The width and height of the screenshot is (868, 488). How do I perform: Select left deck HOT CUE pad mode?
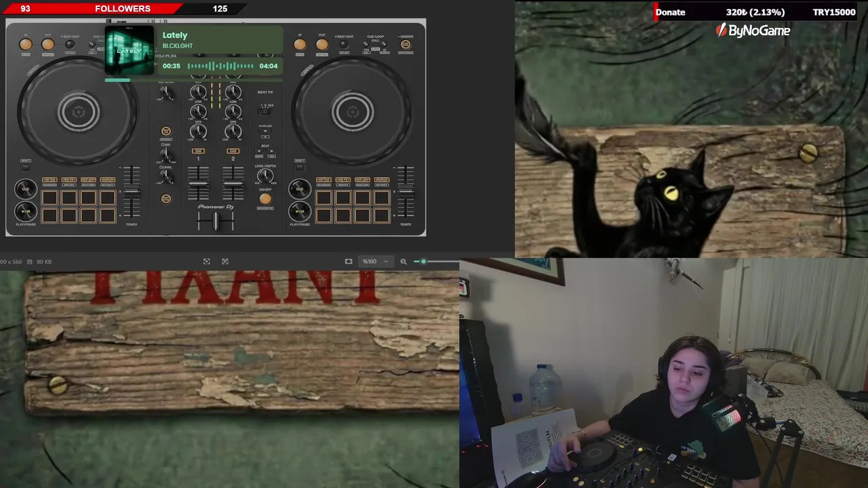[x=50, y=180]
